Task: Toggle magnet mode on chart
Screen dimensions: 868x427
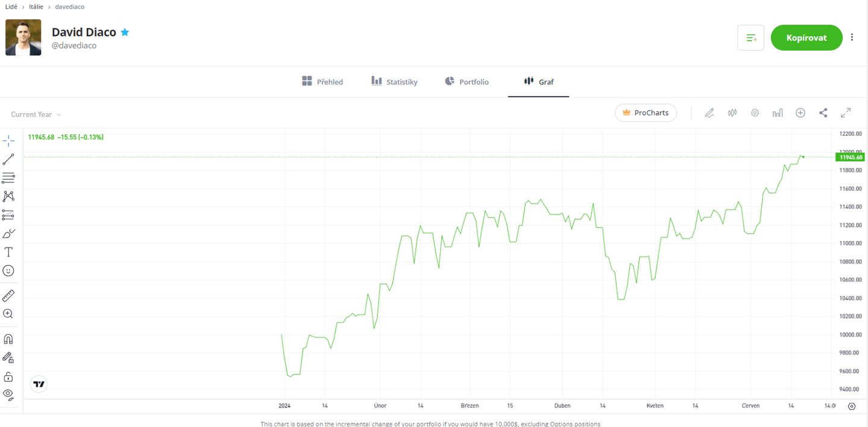Action: pos(8,339)
